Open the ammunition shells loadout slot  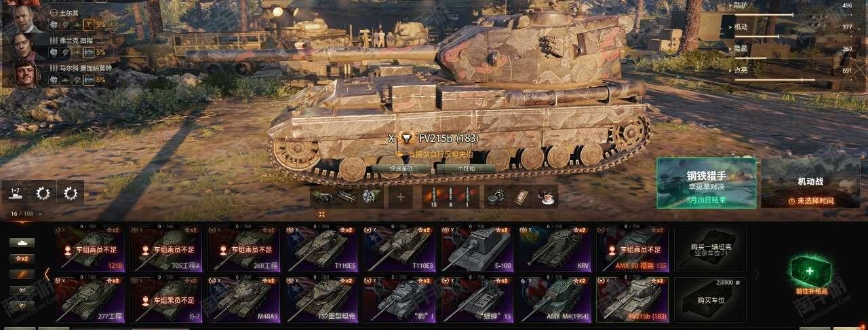click(x=450, y=197)
